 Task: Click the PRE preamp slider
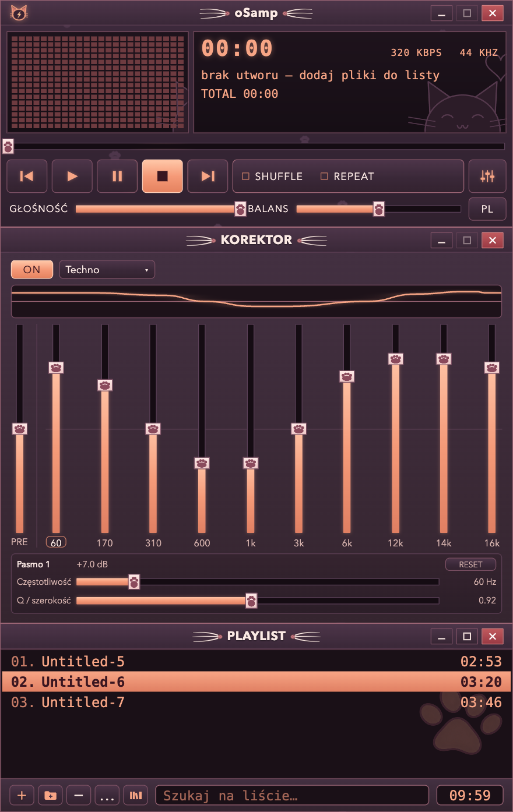click(x=20, y=429)
